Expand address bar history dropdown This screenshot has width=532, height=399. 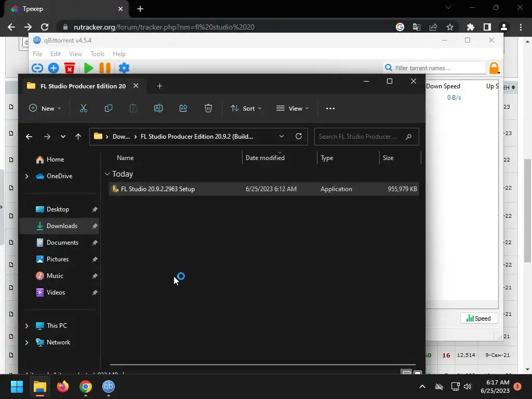coord(281,136)
